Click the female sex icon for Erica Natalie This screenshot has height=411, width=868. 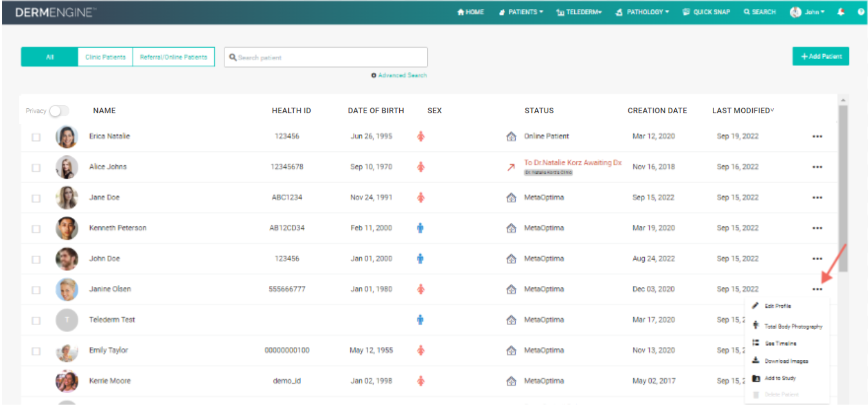[x=420, y=137]
